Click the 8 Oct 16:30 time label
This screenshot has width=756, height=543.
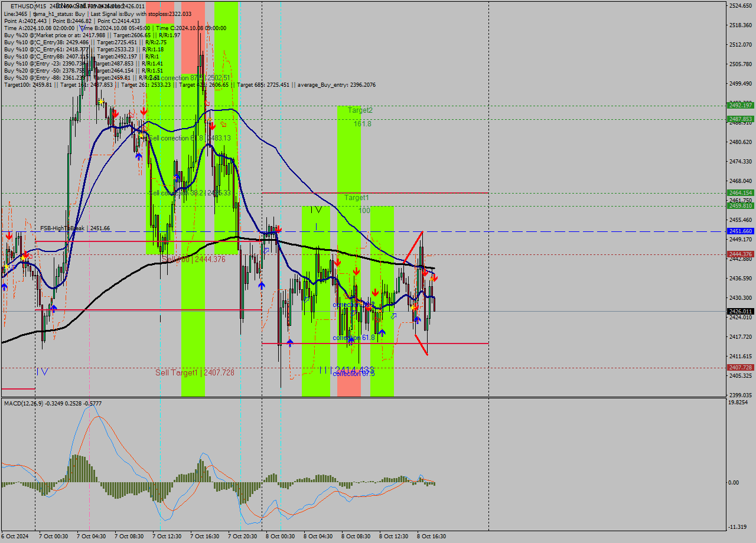(x=432, y=537)
